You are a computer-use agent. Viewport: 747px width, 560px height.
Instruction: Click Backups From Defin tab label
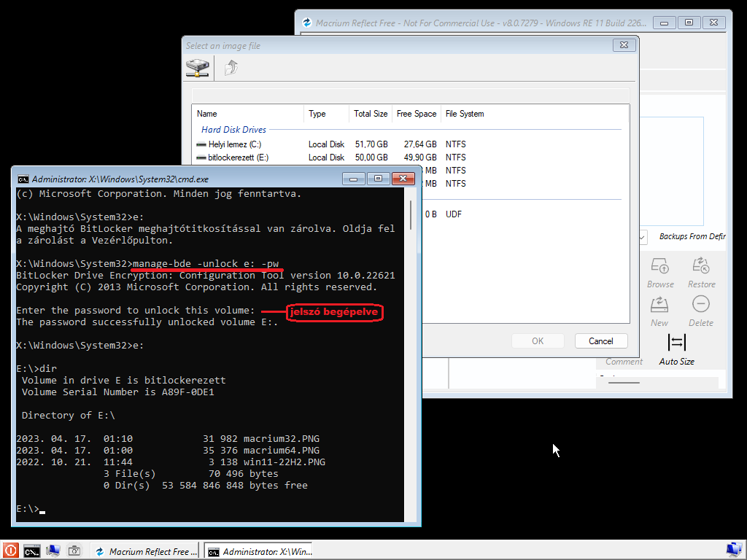pos(692,236)
